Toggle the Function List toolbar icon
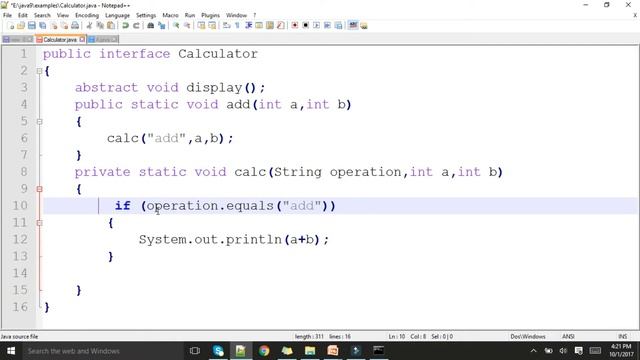This screenshot has height=360, width=640. tap(280, 26)
